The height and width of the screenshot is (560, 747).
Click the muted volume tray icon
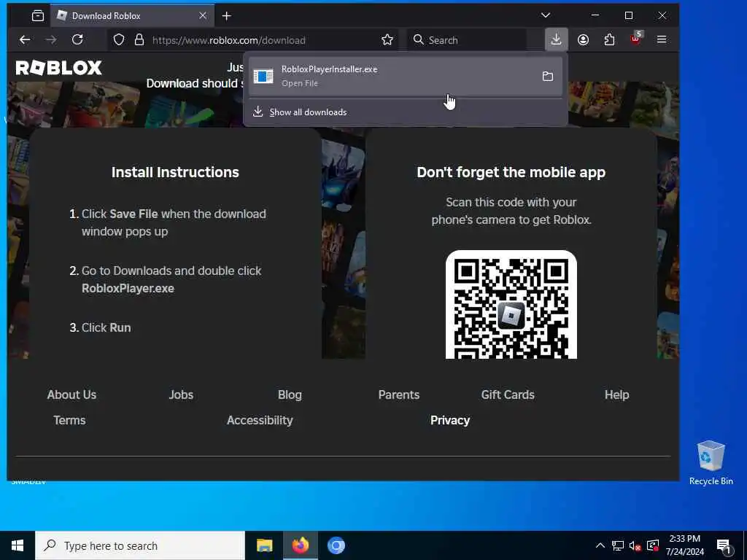(635, 545)
